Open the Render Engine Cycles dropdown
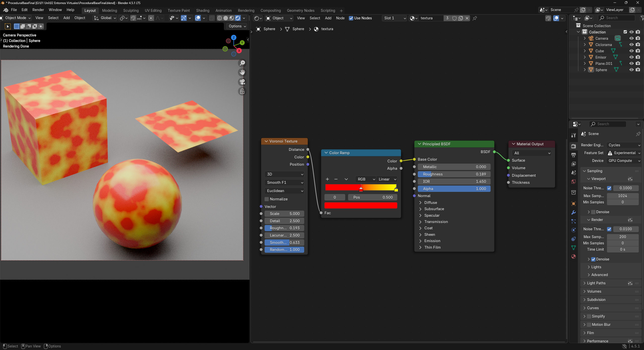Screen dimensions: 644x350 click(624, 145)
